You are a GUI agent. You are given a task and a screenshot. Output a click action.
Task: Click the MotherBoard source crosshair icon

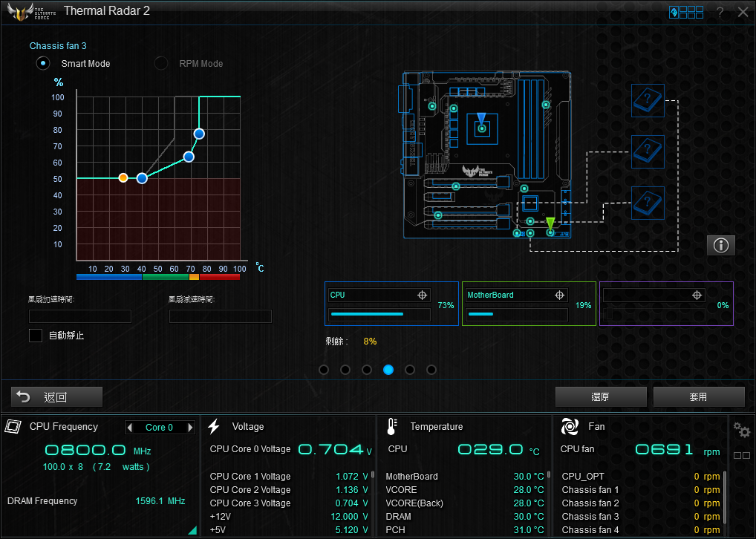[x=560, y=295]
